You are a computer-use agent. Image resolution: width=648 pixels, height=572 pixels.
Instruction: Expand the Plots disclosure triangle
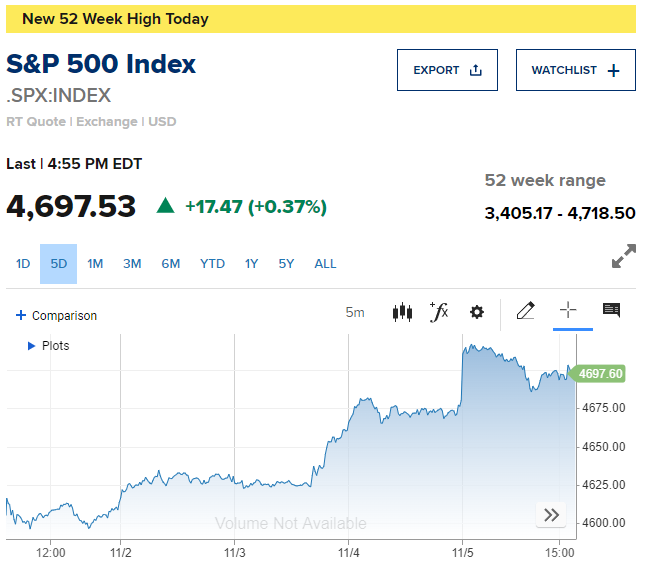click(31, 346)
